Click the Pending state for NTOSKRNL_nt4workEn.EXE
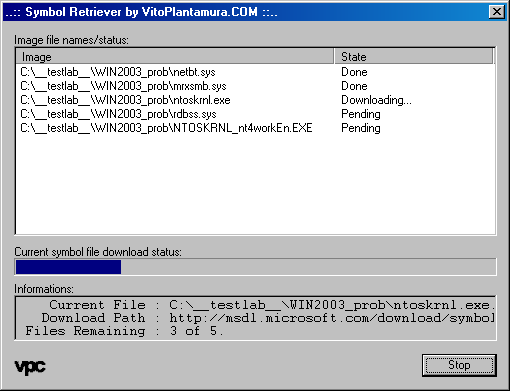This screenshot has width=510, height=391. point(361,128)
